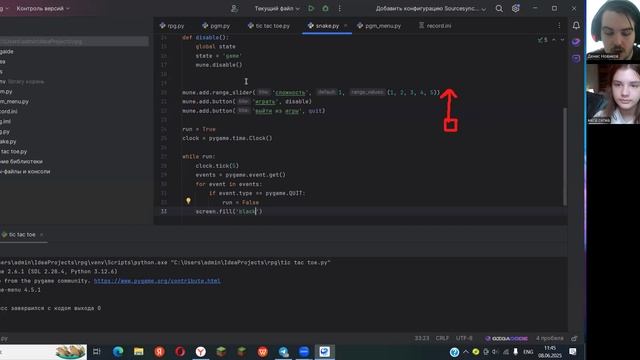
Task: Open the Search Everywhere magnifier icon
Action: tap(499, 8)
